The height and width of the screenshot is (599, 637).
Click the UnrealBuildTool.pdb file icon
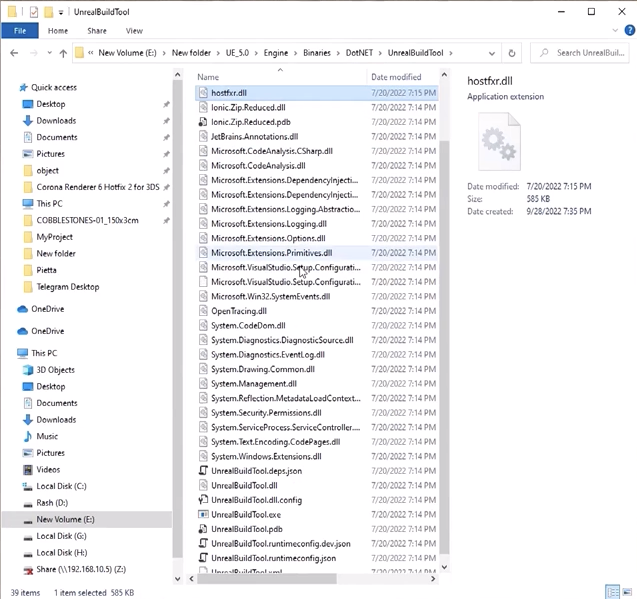[x=203, y=529]
